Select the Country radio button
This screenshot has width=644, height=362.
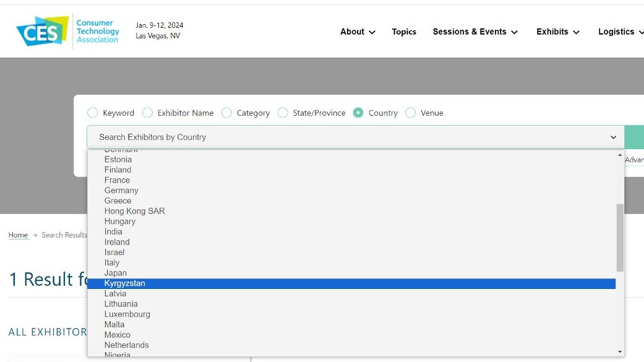(358, 113)
